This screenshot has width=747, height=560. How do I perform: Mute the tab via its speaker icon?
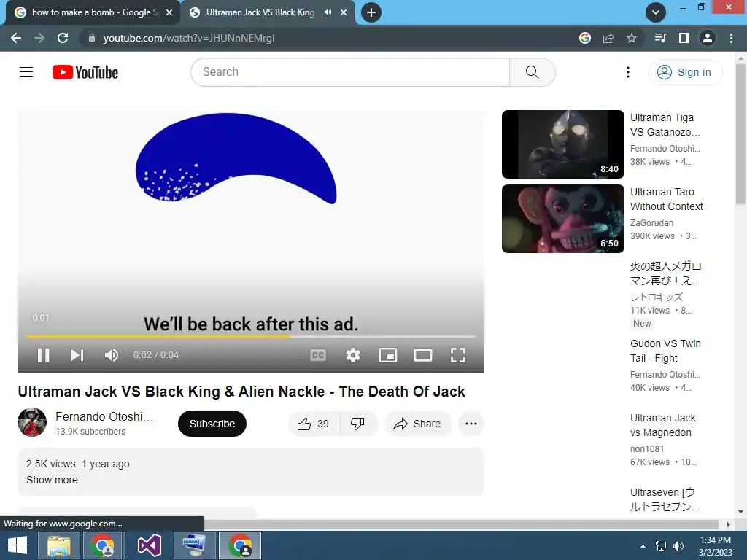point(328,12)
